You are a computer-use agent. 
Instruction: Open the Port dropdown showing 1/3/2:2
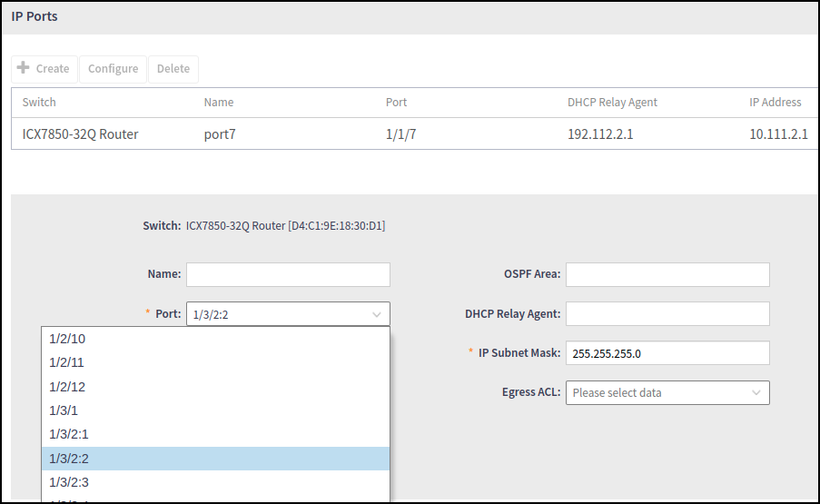pyautogui.click(x=288, y=314)
